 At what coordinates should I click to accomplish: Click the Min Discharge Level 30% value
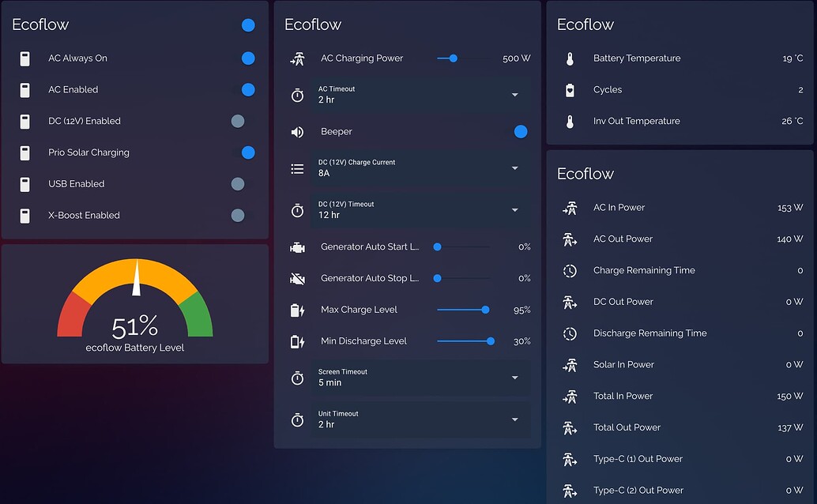coord(522,341)
